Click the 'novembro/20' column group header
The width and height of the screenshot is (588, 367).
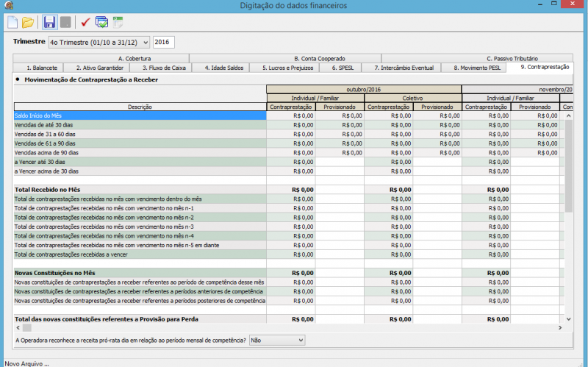517,89
